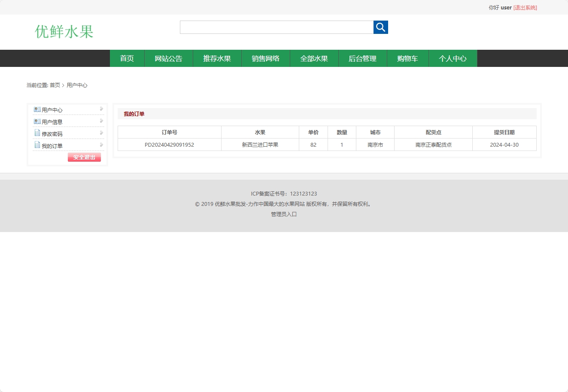
Task: Open the 购物车 navigation tab
Action: click(x=407, y=58)
